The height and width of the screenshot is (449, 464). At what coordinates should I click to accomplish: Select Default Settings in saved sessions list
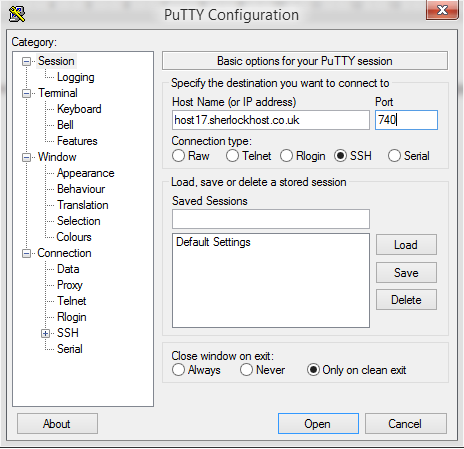pos(213,242)
